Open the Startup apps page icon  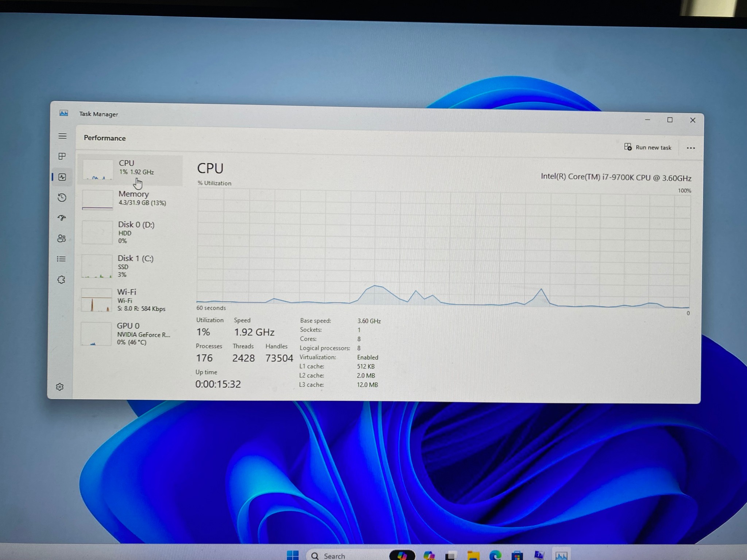tap(62, 218)
